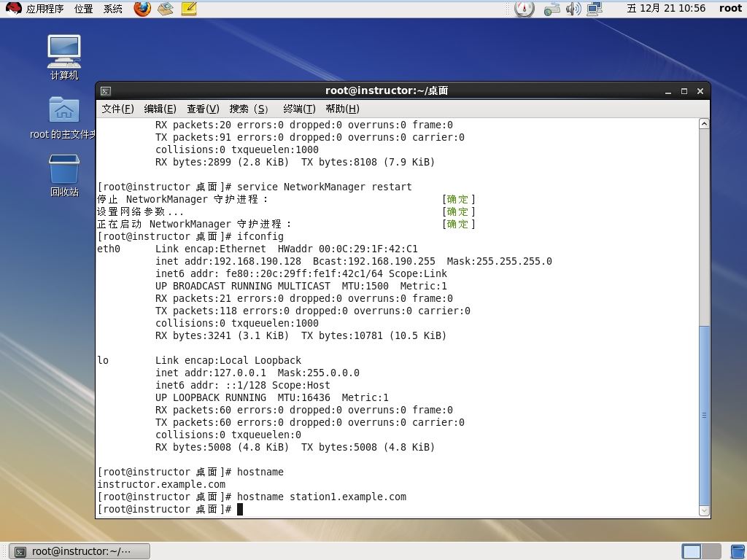
Task: Open the 位置 menu in top panel
Action: coord(83,9)
